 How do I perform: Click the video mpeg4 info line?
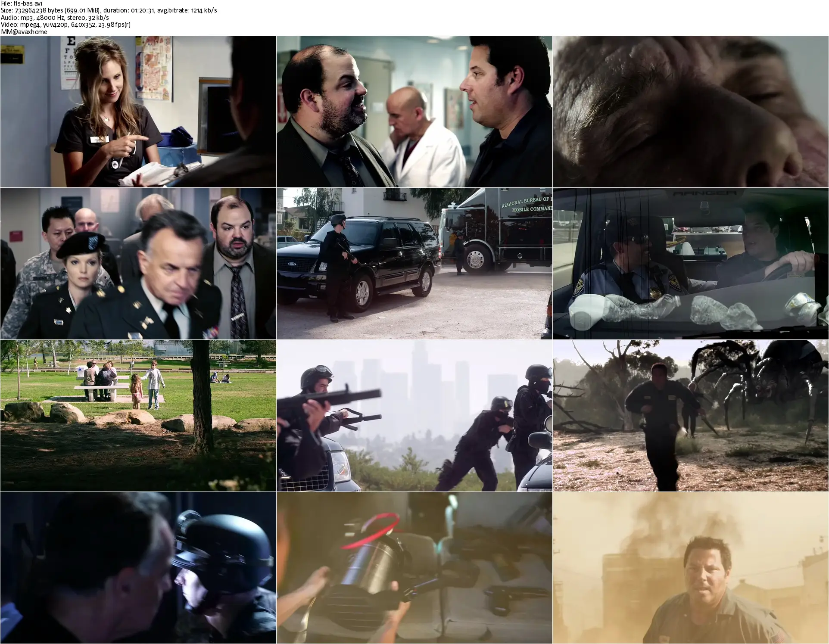pyautogui.click(x=65, y=25)
